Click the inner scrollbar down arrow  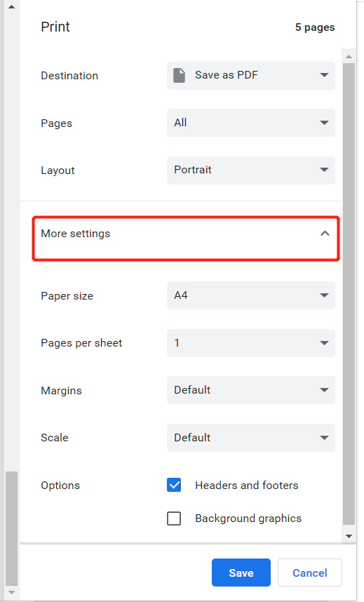(x=349, y=536)
